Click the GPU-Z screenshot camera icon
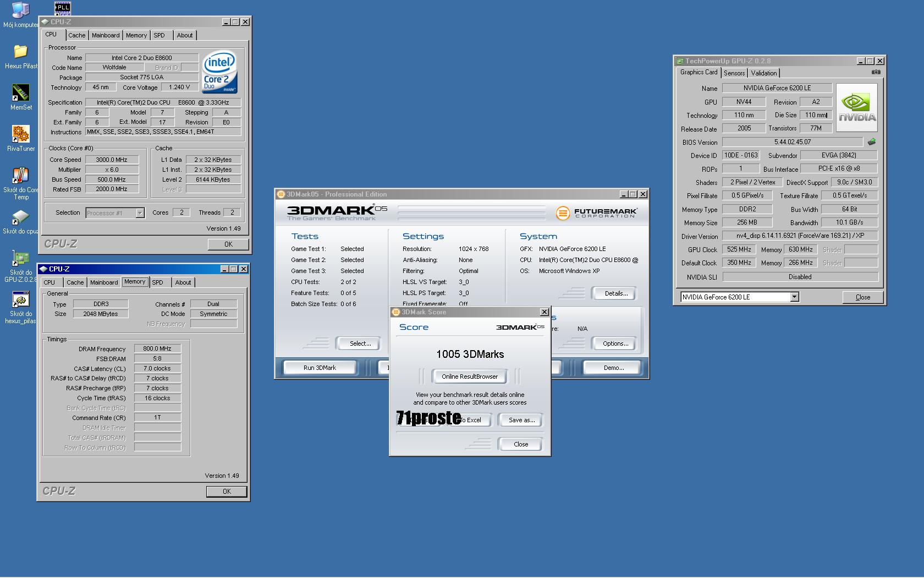 [x=876, y=72]
